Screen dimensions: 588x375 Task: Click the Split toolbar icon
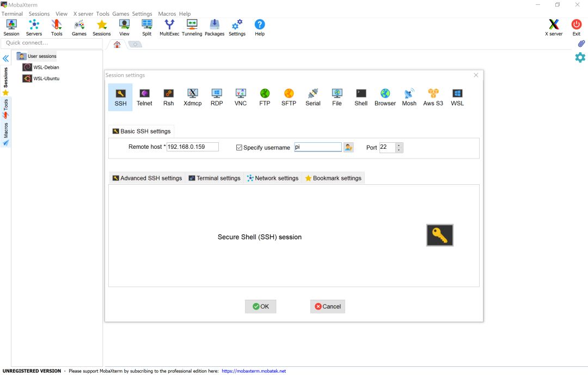click(x=146, y=28)
